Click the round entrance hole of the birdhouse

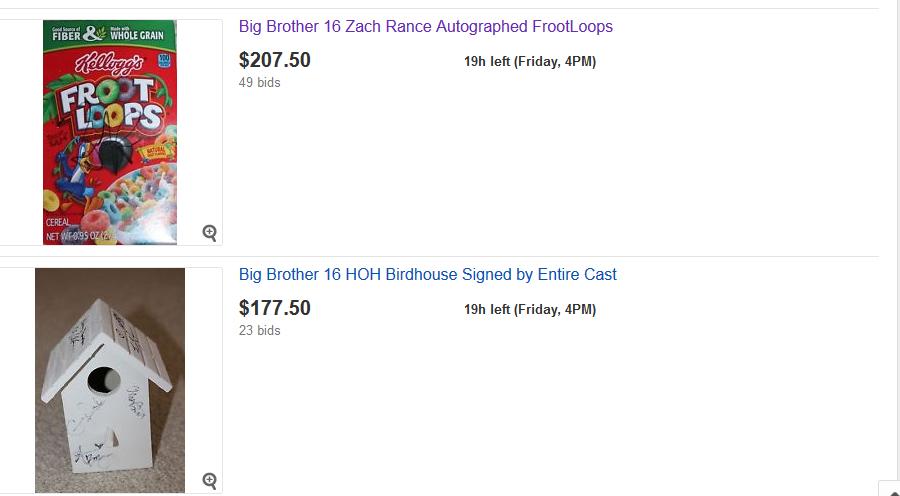[x=104, y=380]
